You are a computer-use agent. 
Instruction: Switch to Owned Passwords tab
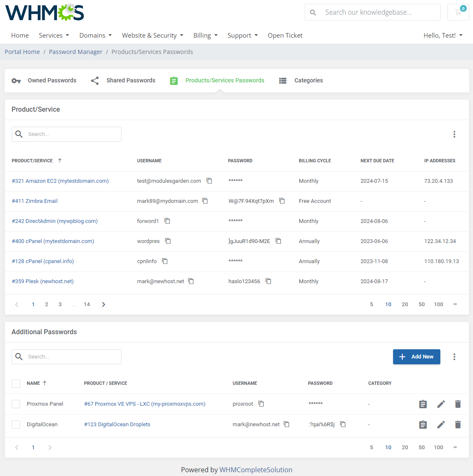pyautogui.click(x=44, y=80)
